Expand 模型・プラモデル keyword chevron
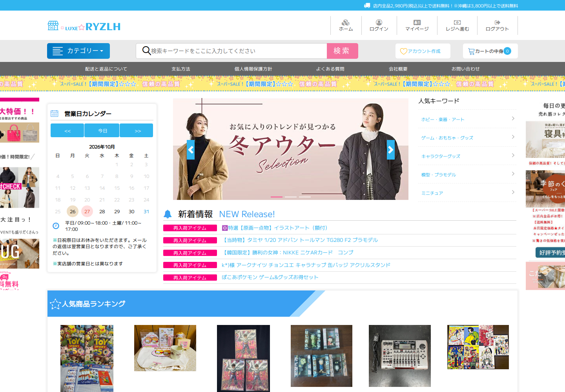565x392 pixels. point(513,174)
